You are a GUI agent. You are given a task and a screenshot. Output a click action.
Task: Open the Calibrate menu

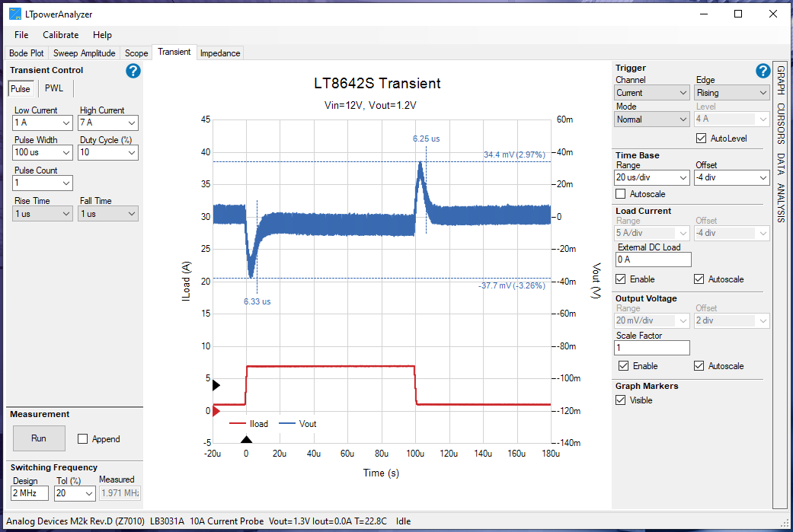[62, 34]
